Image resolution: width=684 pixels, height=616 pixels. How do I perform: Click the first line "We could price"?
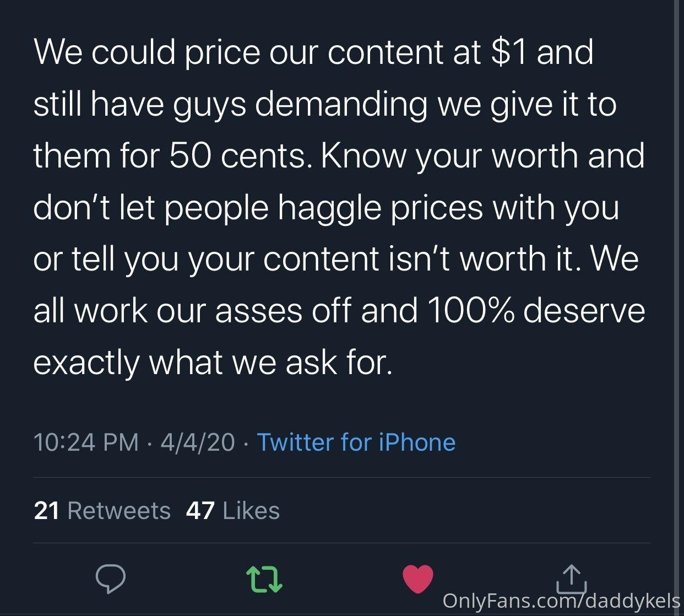pyautogui.click(x=146, y=53)
